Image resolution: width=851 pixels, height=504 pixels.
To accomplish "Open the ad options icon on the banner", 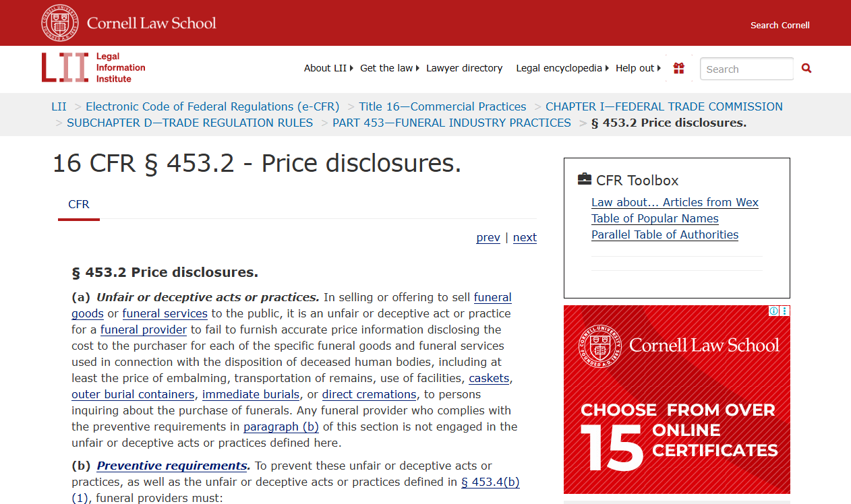I will (x=785, y=311).
